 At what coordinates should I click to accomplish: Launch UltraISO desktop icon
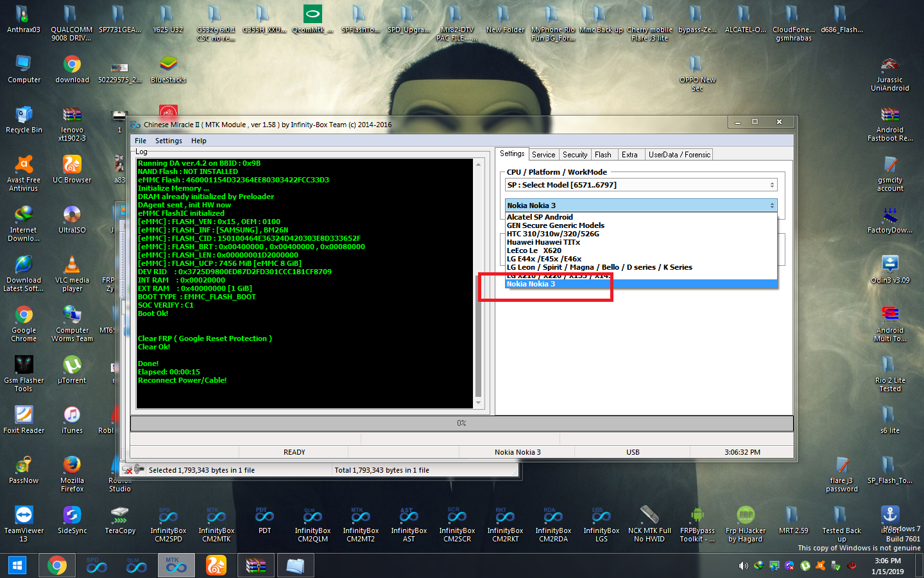pos(72,220)
